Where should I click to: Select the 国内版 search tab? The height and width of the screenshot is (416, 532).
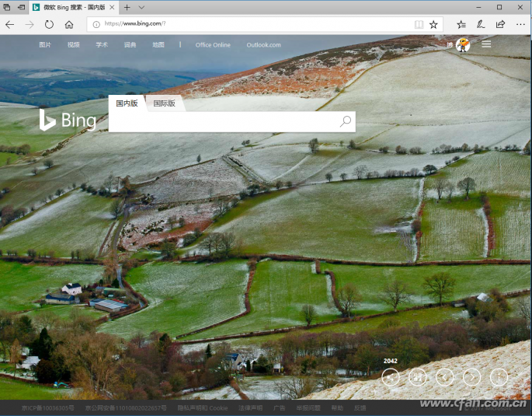127,103
